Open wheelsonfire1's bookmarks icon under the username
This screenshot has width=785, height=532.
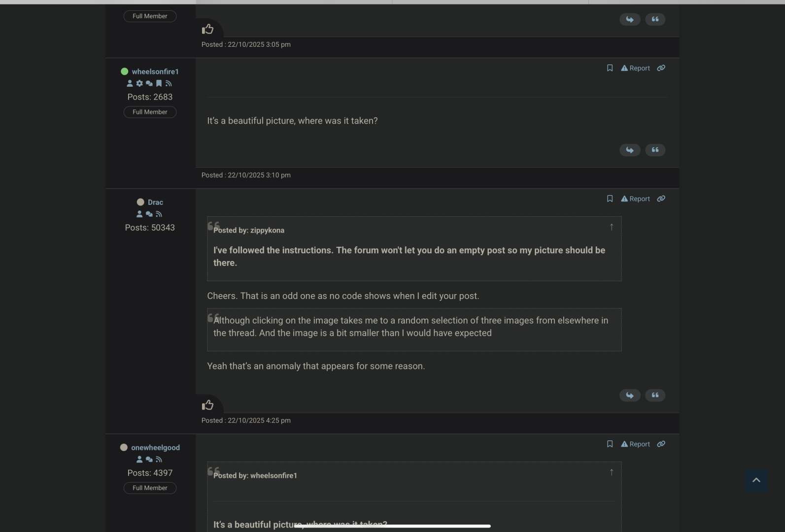(159, 83)
